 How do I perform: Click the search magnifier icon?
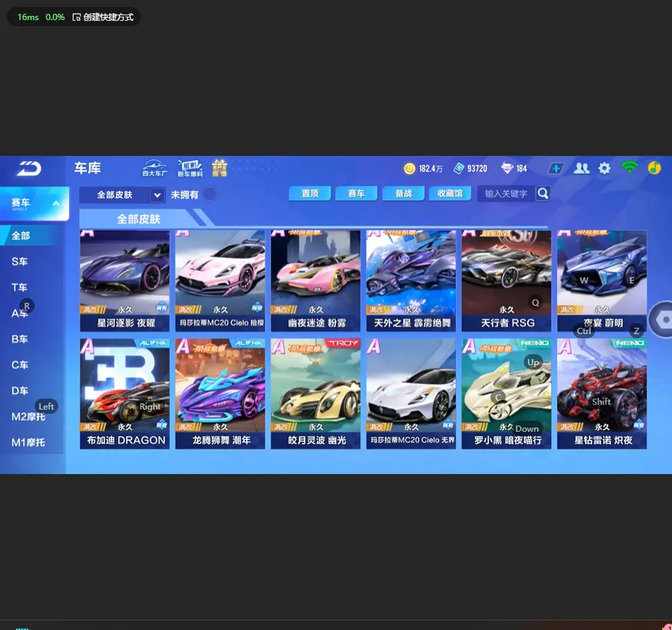click(x=542, y=193)
